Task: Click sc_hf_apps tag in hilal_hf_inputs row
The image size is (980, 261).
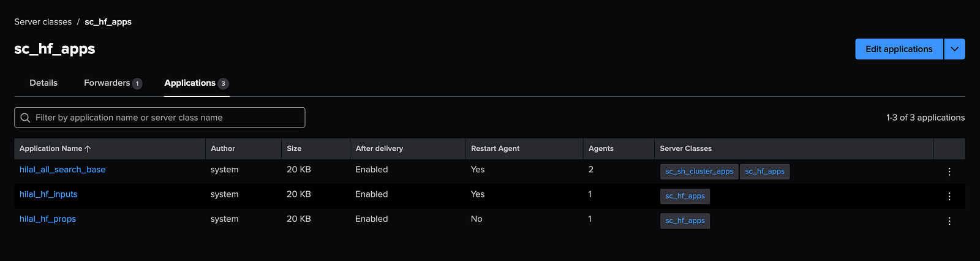Action: click(685, 196)
